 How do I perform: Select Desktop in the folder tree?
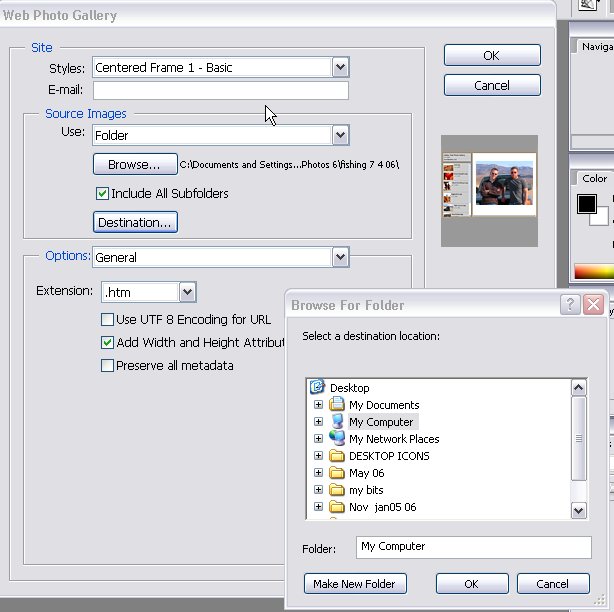click(350, 388)
